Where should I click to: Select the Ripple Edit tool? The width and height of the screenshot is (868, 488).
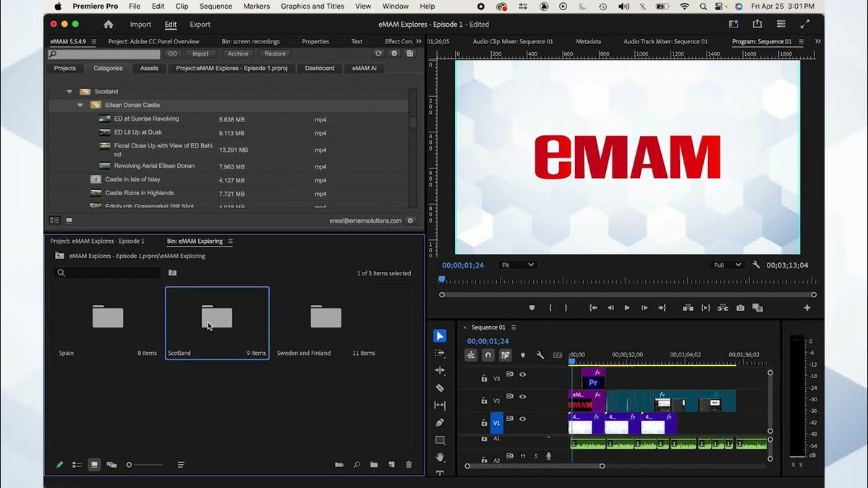440,370
